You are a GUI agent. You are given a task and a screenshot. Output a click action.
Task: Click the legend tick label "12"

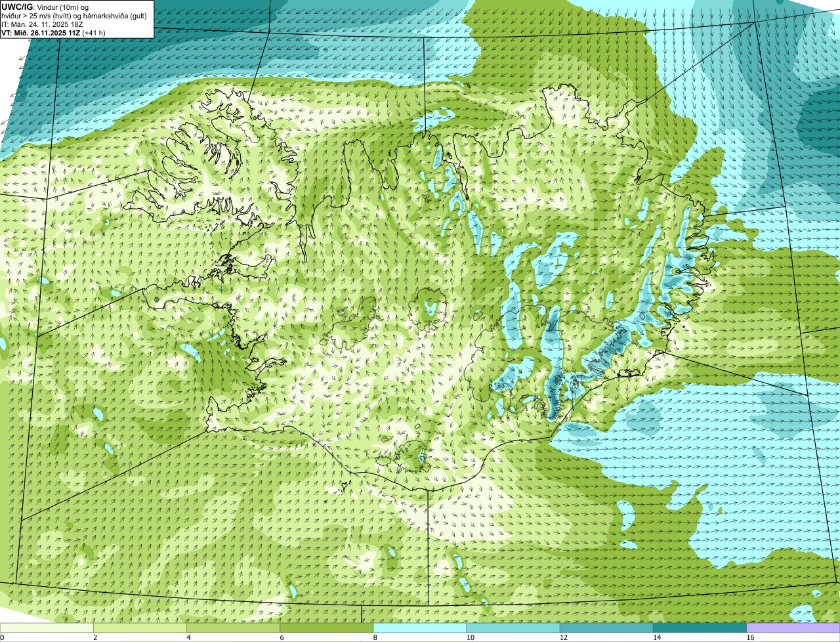coord(563,637)
